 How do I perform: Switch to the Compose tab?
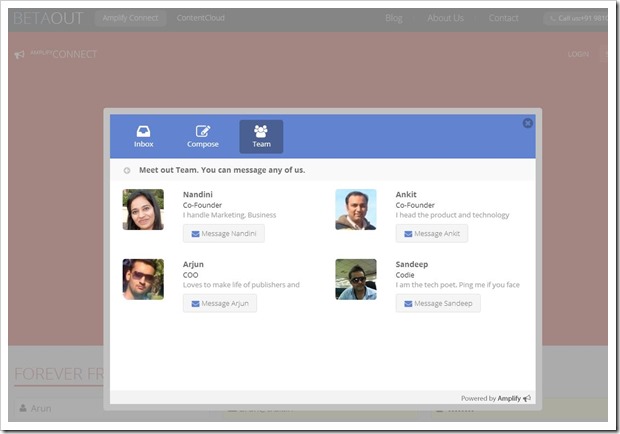(203, 137)
